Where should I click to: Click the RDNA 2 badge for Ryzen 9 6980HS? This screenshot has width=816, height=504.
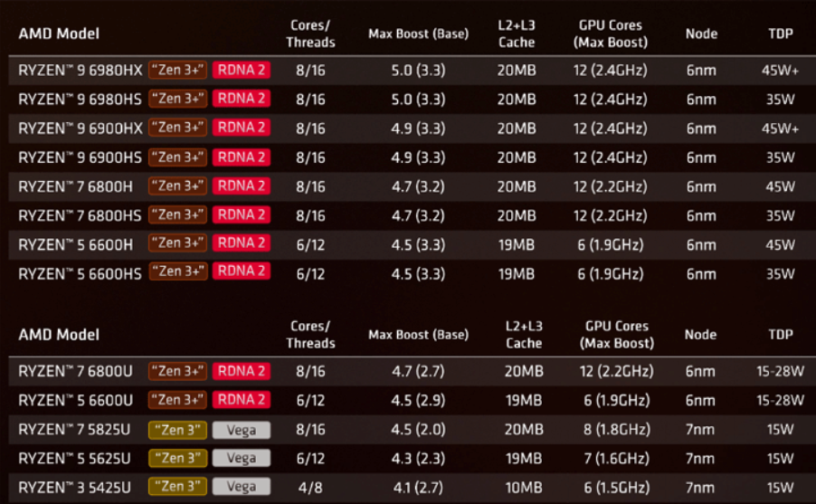pos(242,99)
